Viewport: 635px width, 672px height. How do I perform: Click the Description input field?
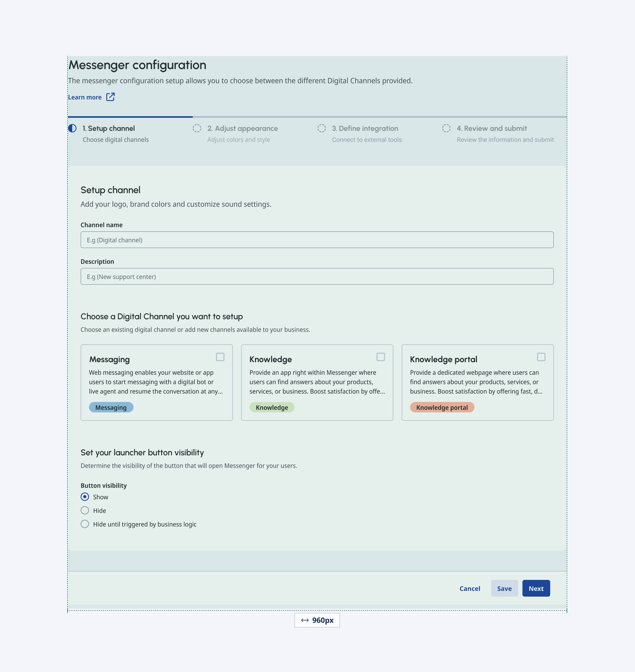click(x=317, y=276)
